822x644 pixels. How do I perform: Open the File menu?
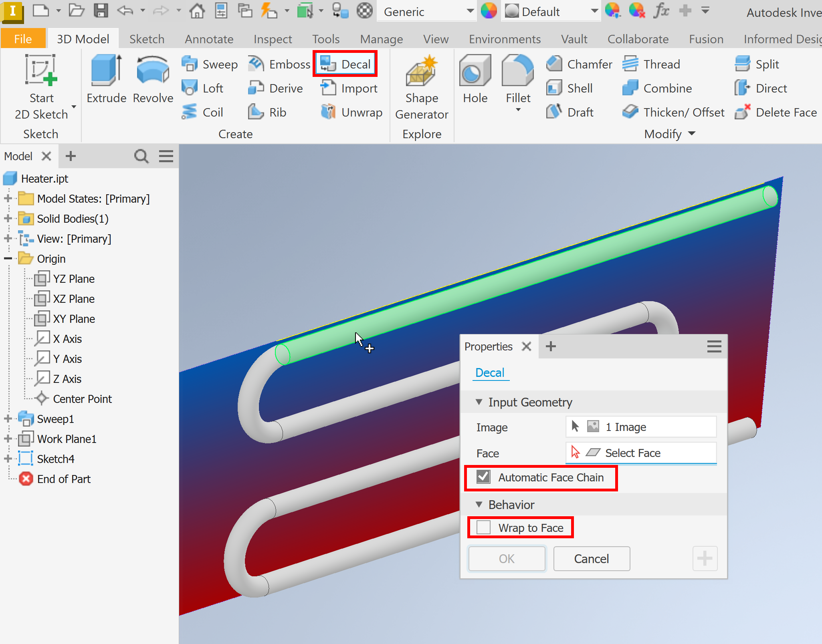tap(23, 38)
